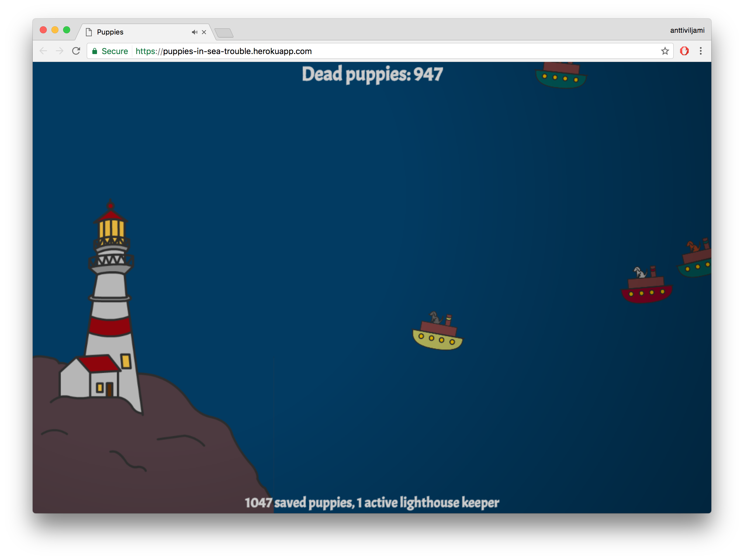Open the red ad-blocker extension icon
This screenshot has width=744, height=560.
tap(684, 51)
